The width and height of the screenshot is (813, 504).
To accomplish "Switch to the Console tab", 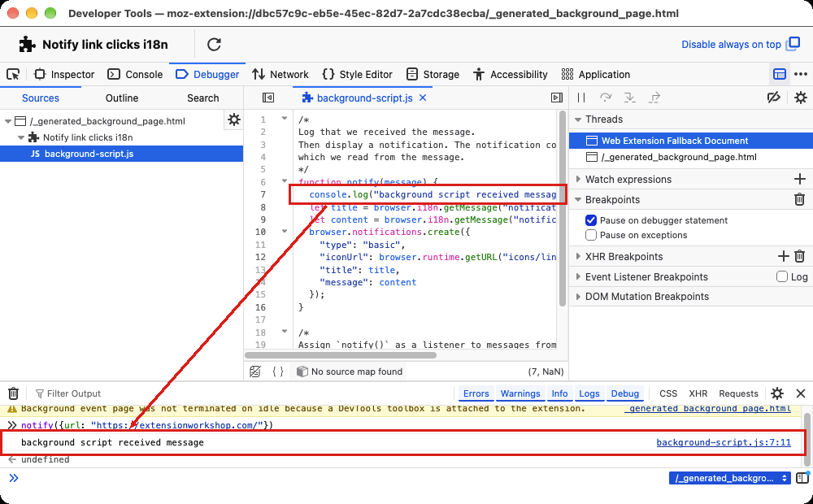I will tap(135, 75).
